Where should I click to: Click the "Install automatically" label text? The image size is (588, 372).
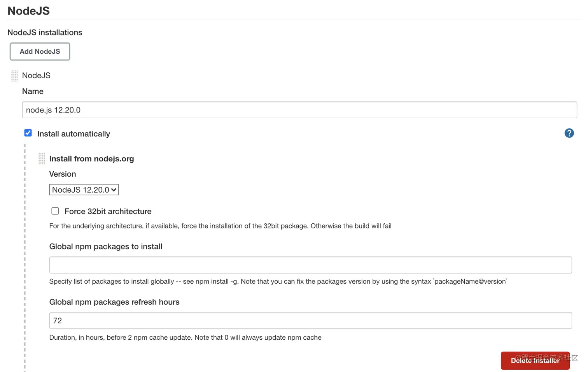click(x=73, y=134)
